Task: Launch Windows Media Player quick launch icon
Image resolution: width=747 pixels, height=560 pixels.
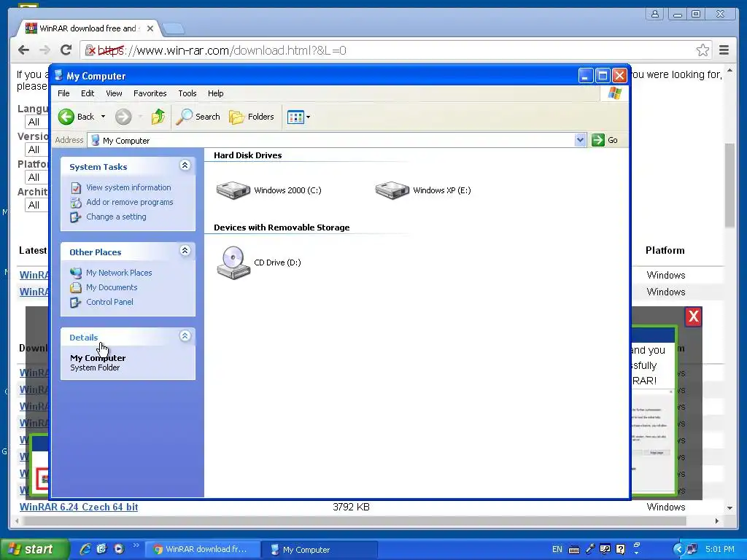Action: point(119,549)
